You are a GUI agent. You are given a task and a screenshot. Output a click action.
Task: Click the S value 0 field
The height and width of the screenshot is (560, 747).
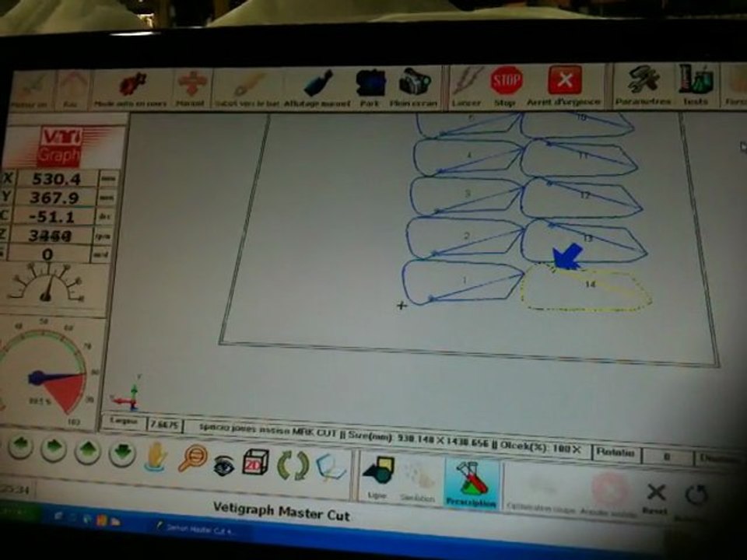(47, 254)
